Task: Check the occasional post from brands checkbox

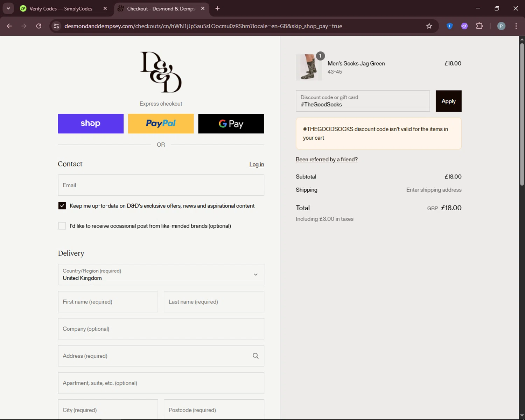Action: (62, 226)
